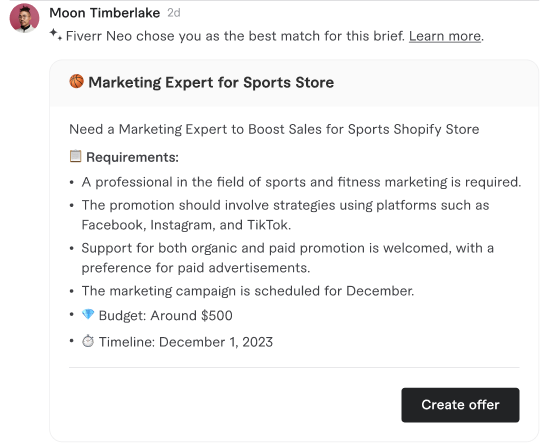Viewport: 548px width, 446px height.
Task: Open Moon Timberlake's profile avatar
Action: click(x=24, y=18)
